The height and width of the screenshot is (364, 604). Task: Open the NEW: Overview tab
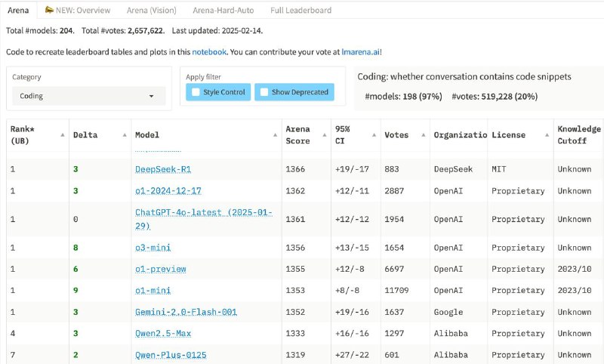tap(78, 11)
